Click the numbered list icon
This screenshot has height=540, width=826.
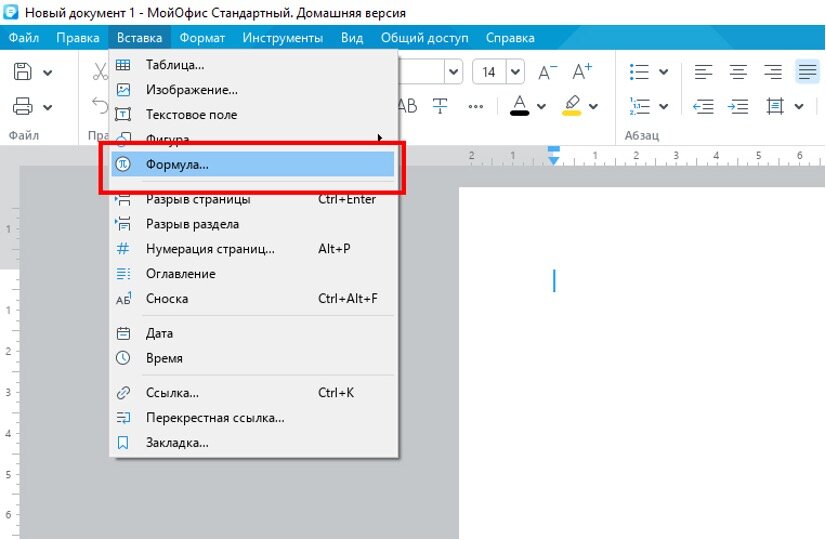pos(639,106)
